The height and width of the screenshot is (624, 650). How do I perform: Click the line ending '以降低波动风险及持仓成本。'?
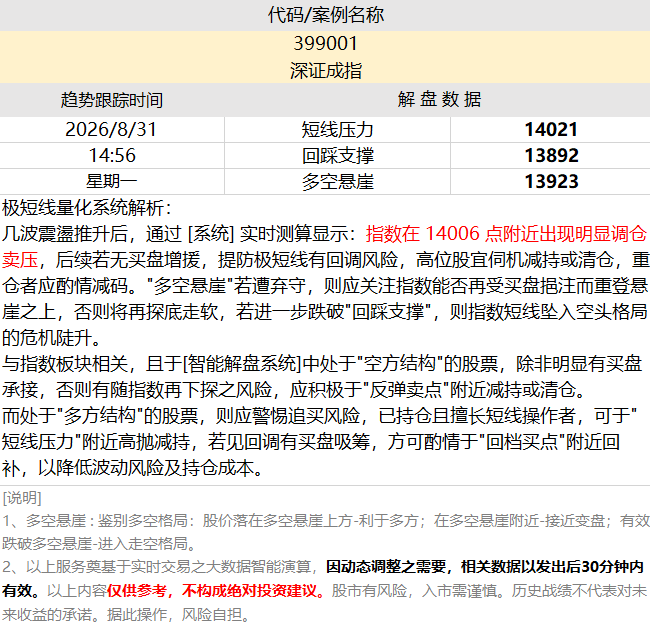coord(133,468)
